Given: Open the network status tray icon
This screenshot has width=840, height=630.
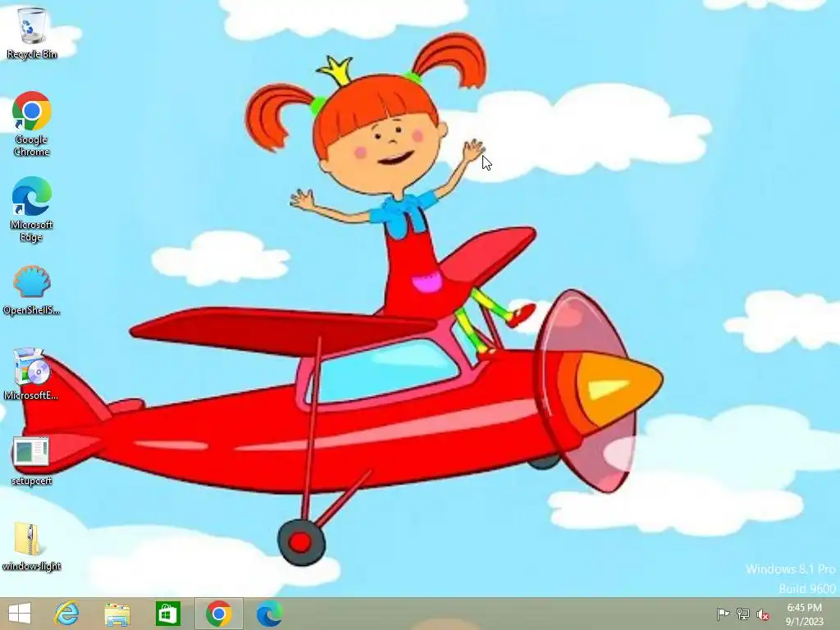Looking at the screenshot, I should coord(743,614).
